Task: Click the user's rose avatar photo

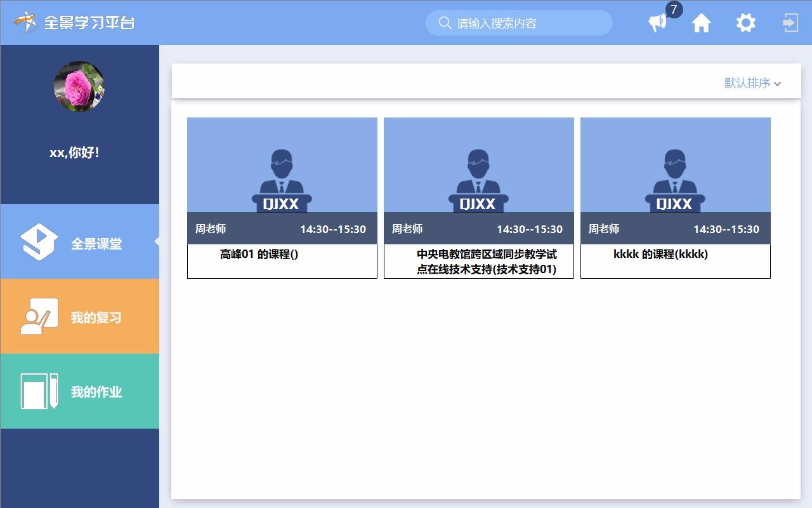Action: click(79, 86)
